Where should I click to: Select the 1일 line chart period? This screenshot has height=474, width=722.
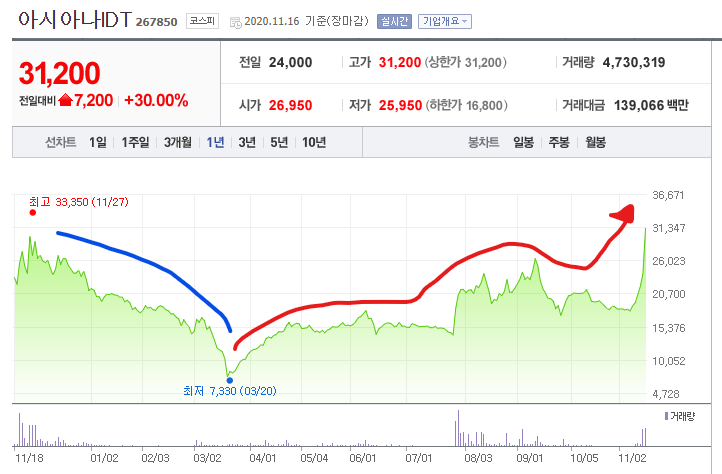pyautogui.click(x=98, y=142)
